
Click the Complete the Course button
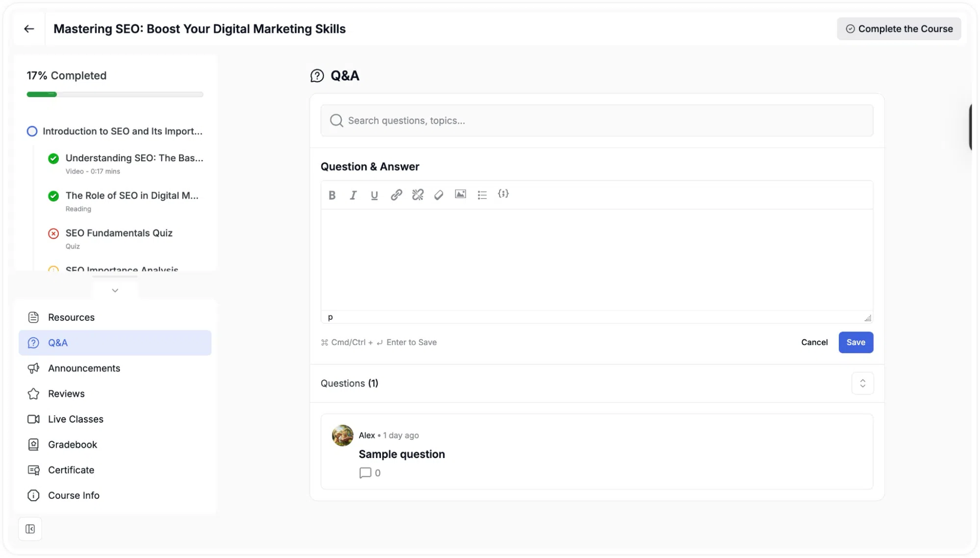899,29
